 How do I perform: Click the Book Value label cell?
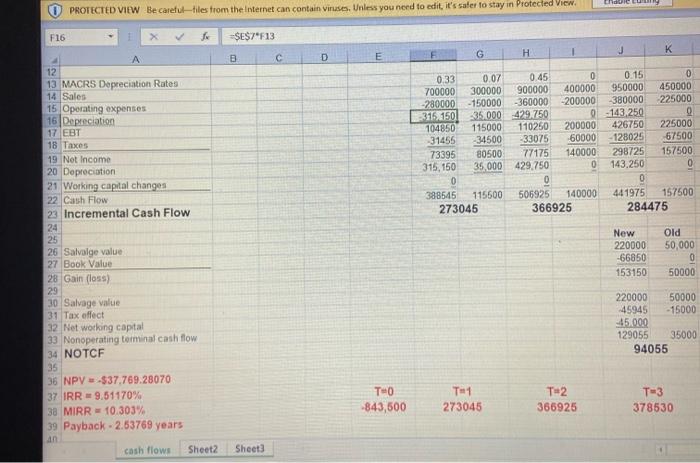[x=88, y=264]
